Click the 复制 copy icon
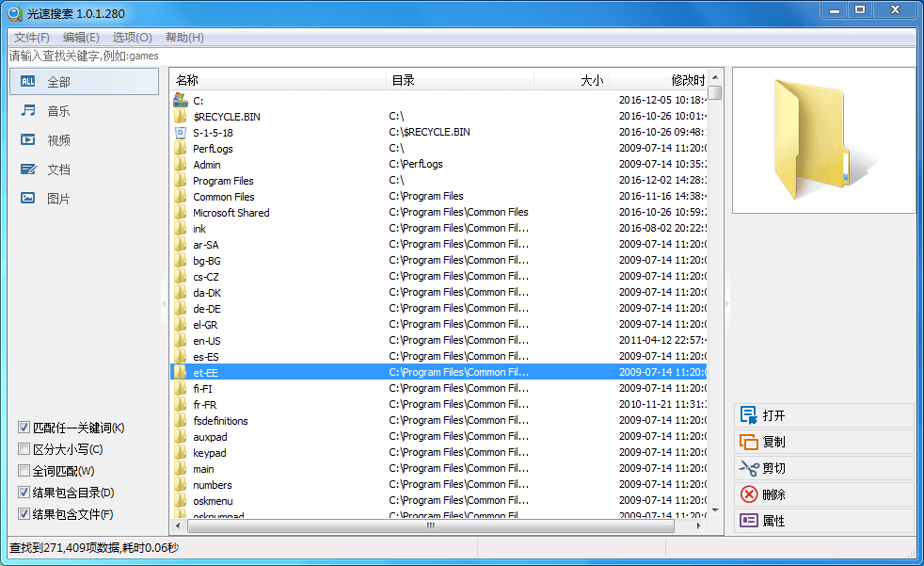 point(749,442)
